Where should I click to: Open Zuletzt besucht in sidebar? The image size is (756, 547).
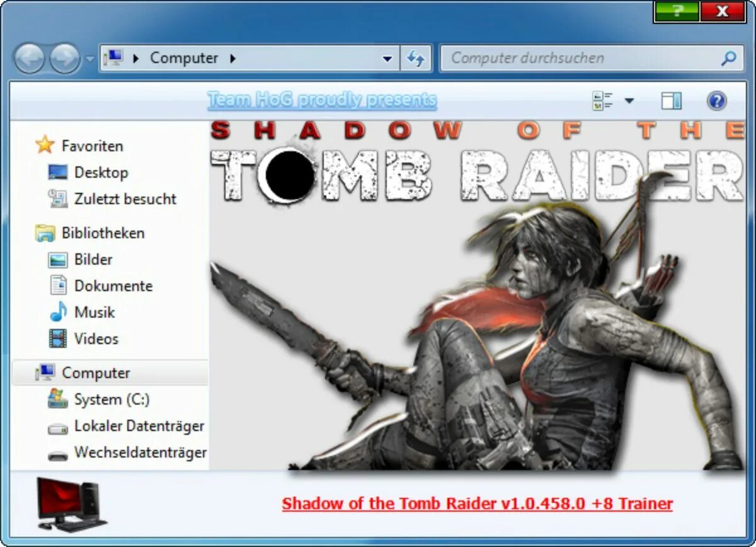[x=125, y=199]
